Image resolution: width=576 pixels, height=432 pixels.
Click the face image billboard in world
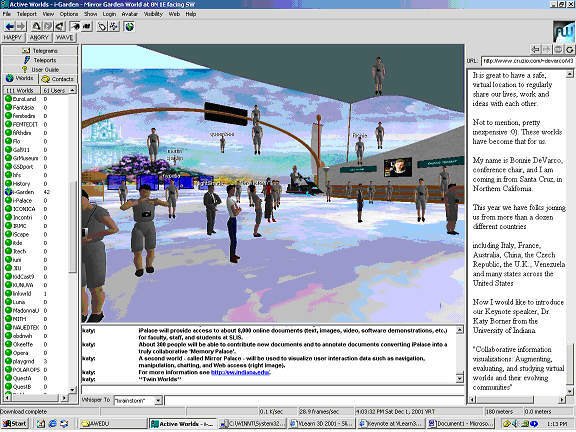398,167
